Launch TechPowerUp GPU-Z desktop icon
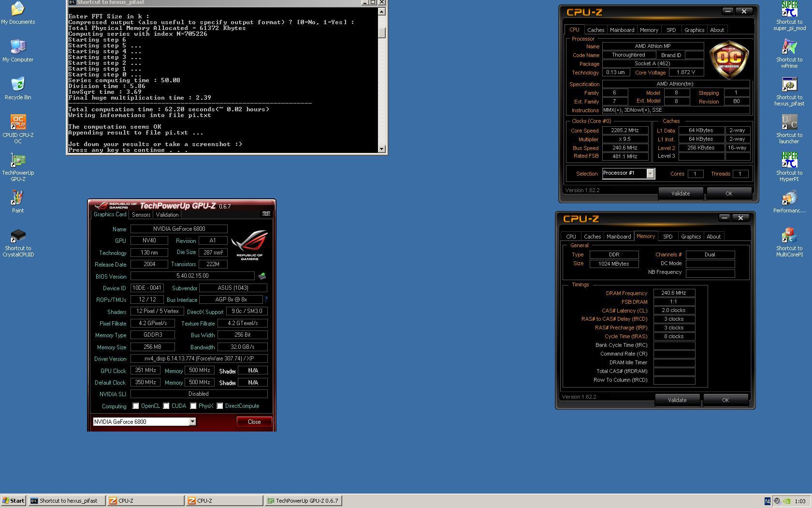Image resolution: width=812 pixels, height=508 pixels. pyautogui.click(x=18, y=166)
